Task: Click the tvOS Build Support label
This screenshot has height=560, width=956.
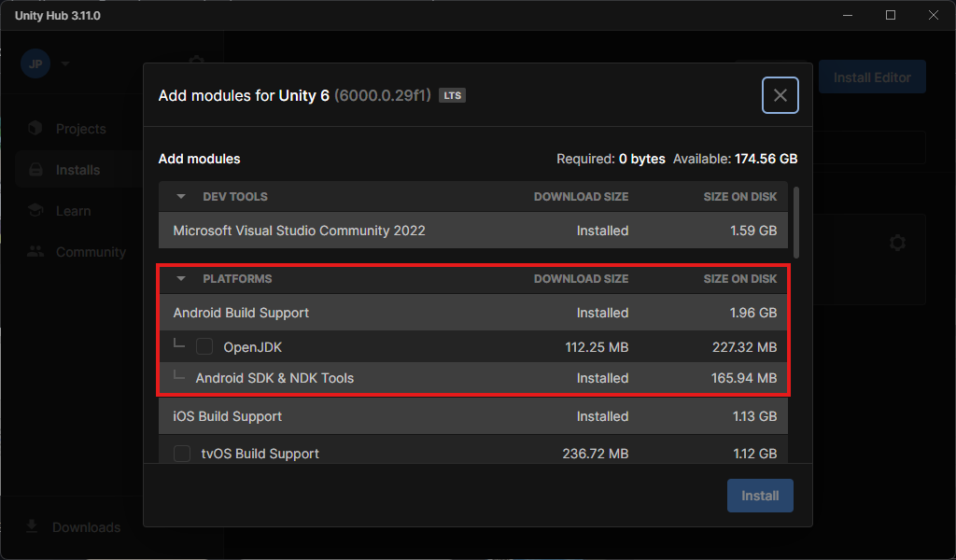Action: point(260,454)
